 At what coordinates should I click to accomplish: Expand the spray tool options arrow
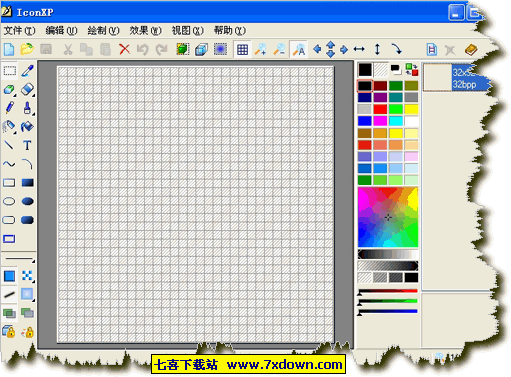click(16, 133)
